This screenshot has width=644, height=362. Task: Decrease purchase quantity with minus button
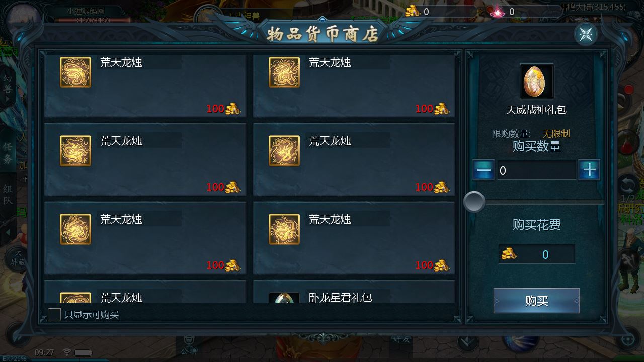tap(484, 170)
